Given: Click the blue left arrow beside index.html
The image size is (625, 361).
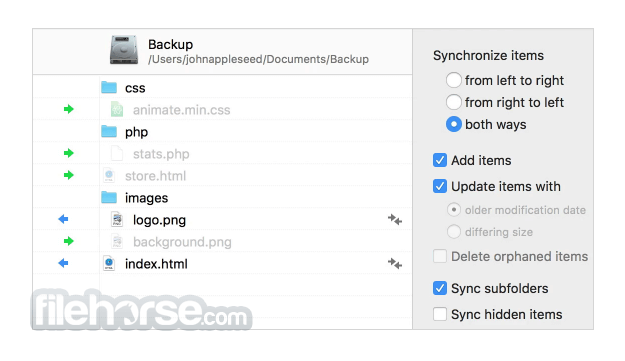Looking at the screenshot, I should tap(63, 263).
